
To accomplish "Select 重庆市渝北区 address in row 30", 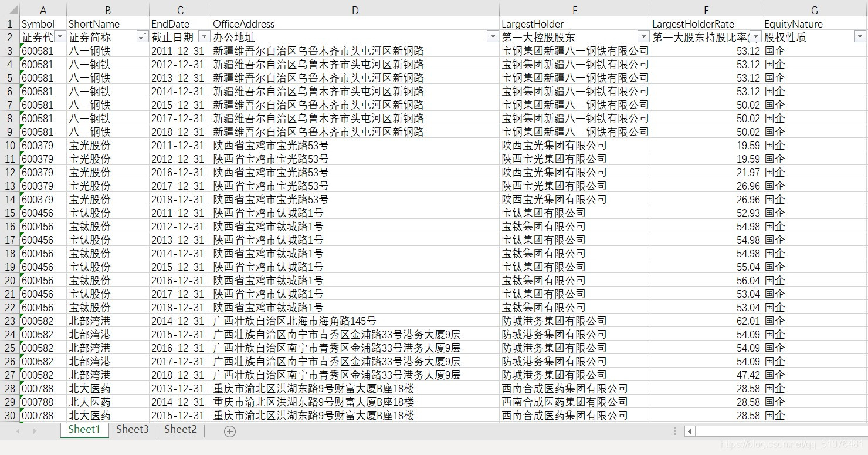I will point(355,415).
